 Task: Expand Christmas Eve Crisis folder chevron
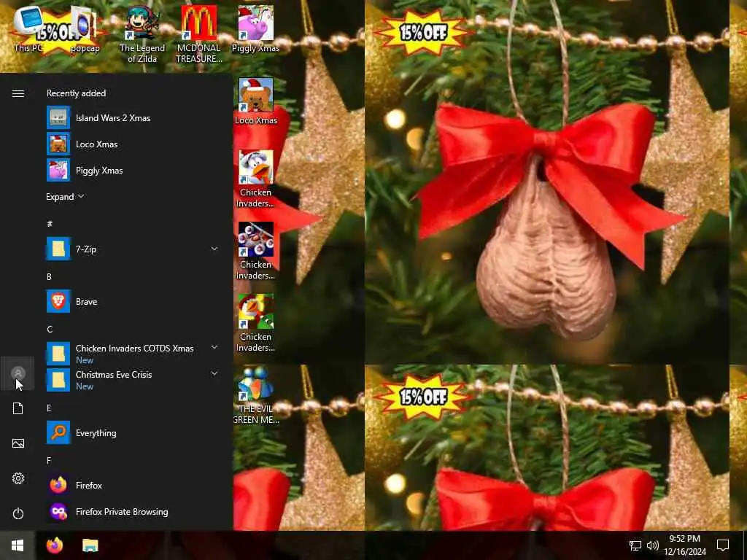point(214,373)
